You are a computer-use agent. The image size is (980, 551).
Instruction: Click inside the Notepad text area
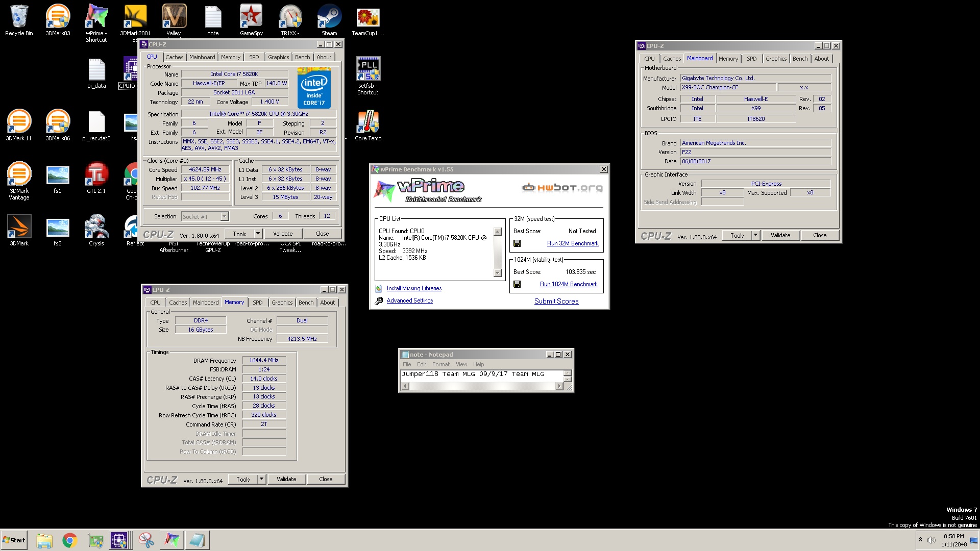tap(482, 375)
